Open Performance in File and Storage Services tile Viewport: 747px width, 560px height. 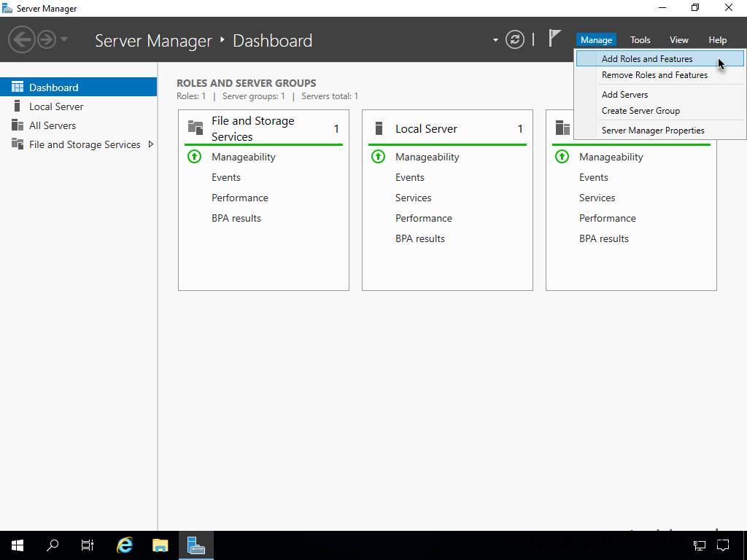239,198
